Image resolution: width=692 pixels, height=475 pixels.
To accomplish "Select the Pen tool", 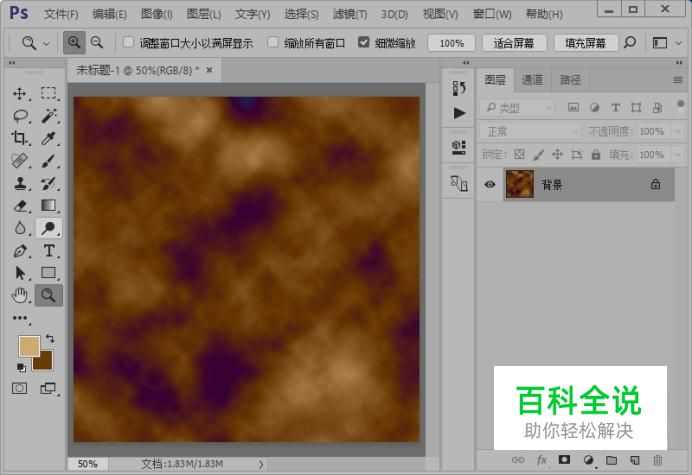I will click(19, 251).
